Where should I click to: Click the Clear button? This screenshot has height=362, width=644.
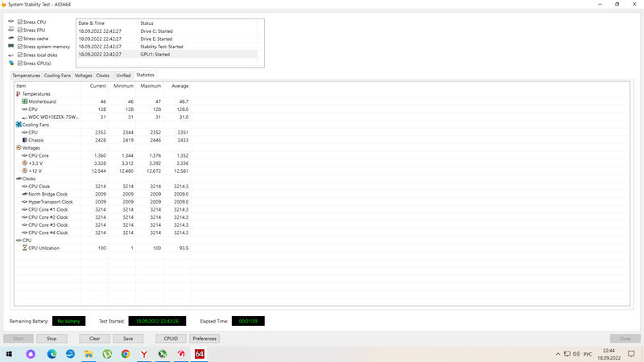[94, 339]
